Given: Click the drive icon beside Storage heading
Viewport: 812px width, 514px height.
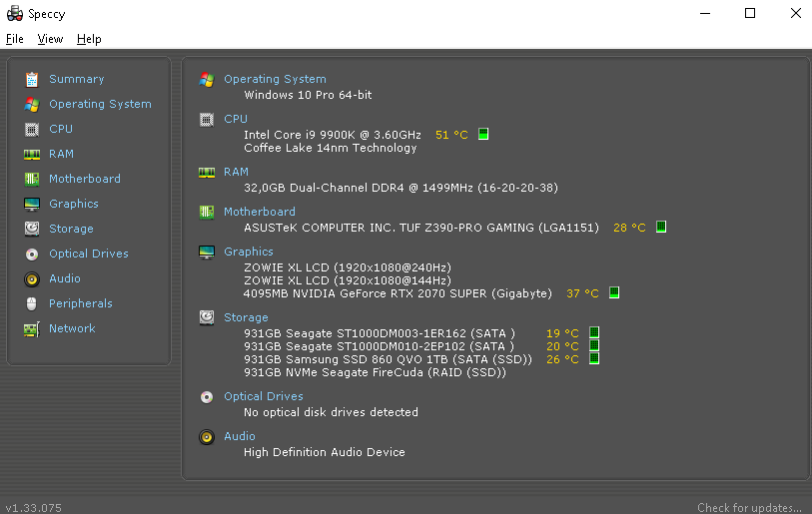Looking at the screenshot, I should (207, 317).
